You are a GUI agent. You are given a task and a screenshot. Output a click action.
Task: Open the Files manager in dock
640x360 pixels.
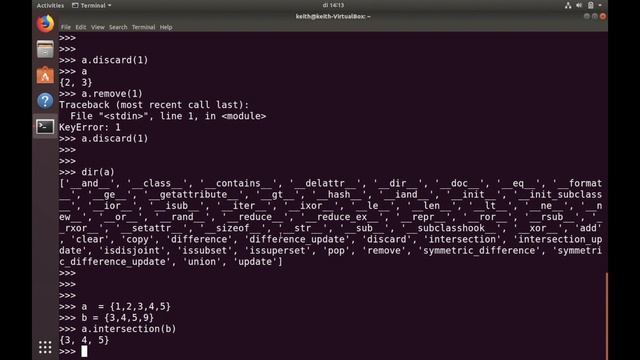(45, 50)
